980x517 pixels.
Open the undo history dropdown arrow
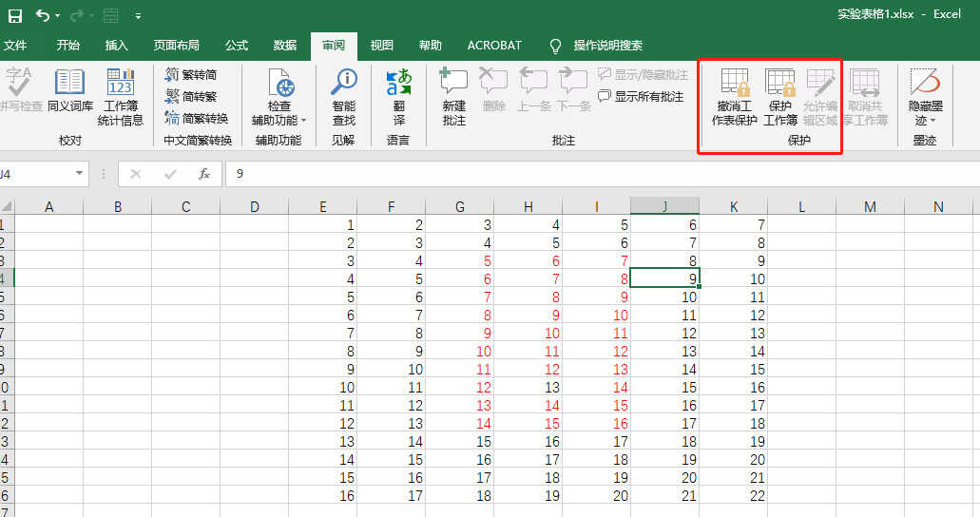click(57, 15)
